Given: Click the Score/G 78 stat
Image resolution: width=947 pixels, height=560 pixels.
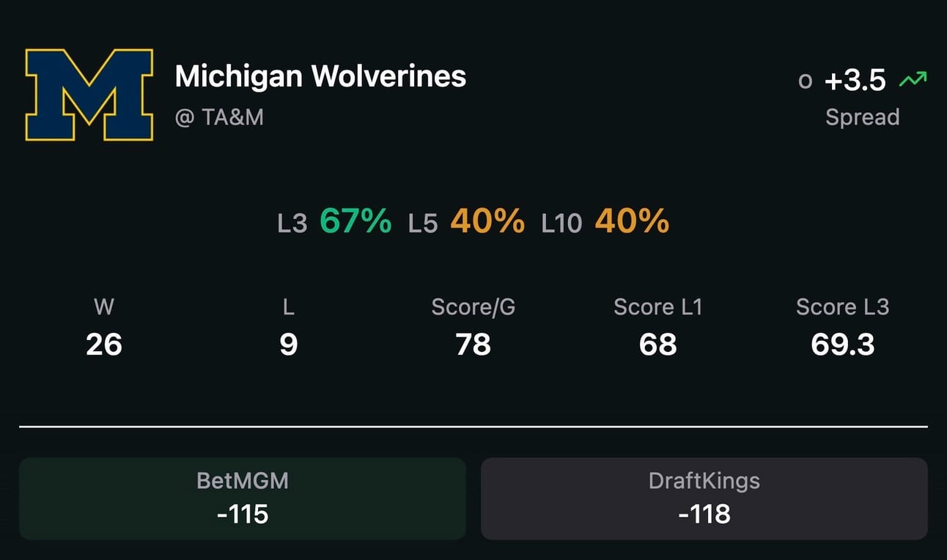Looking at the screenshot, I should click(473, 326).
